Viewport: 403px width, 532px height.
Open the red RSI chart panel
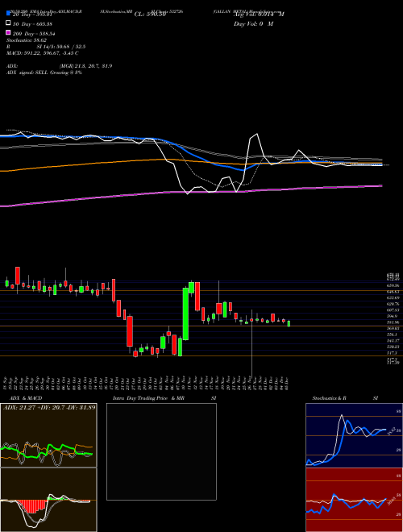tap(354, 500)
